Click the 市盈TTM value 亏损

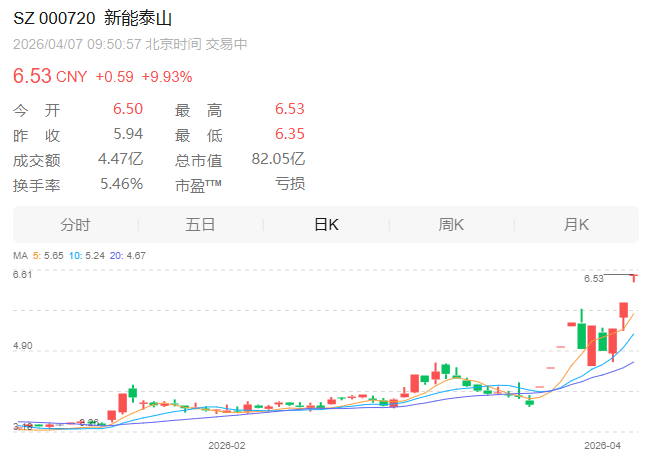[290, 184]
